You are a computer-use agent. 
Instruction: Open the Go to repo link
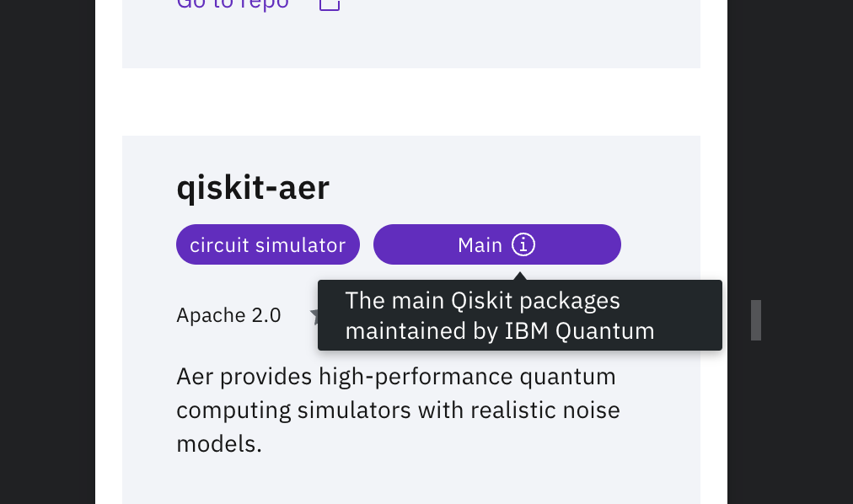(233, 3)
